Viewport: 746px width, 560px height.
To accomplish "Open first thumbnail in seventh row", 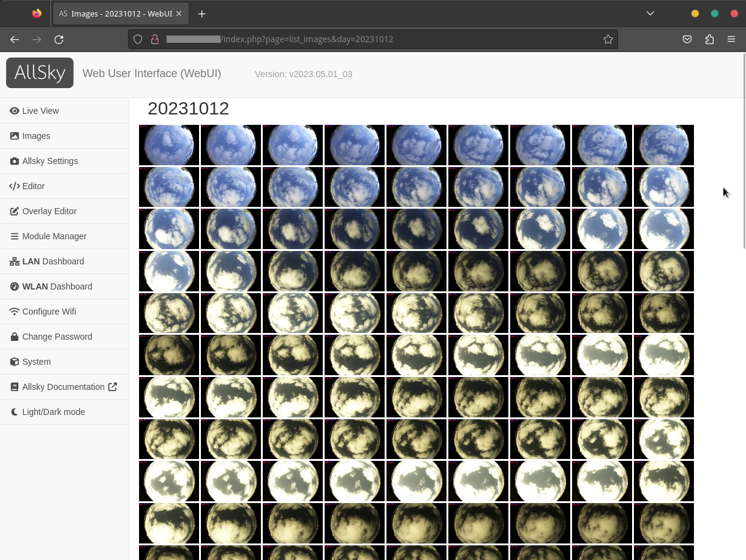I will 169,397.
